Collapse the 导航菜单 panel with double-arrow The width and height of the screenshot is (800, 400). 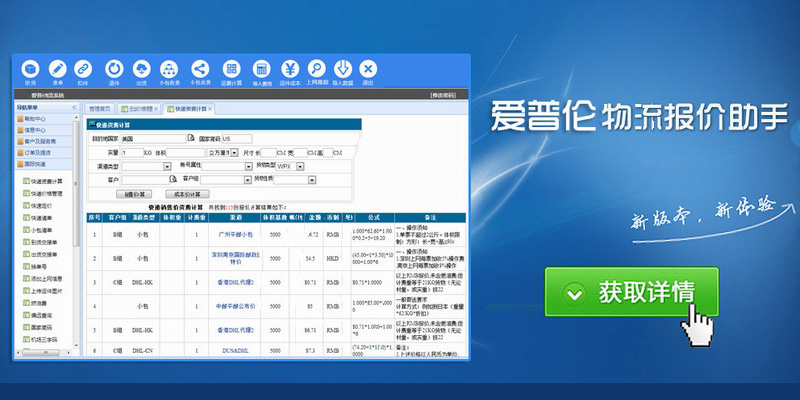click(x=74, y=107)
